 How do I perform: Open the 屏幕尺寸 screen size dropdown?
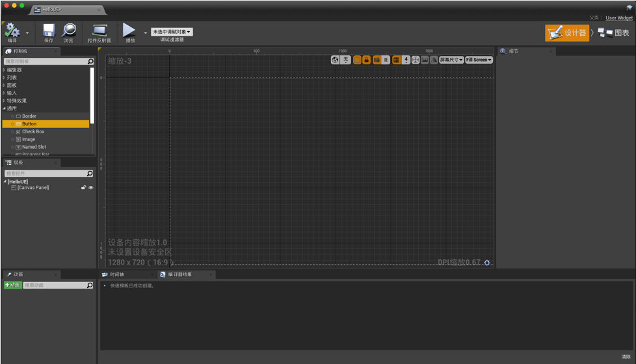[451, 60]
